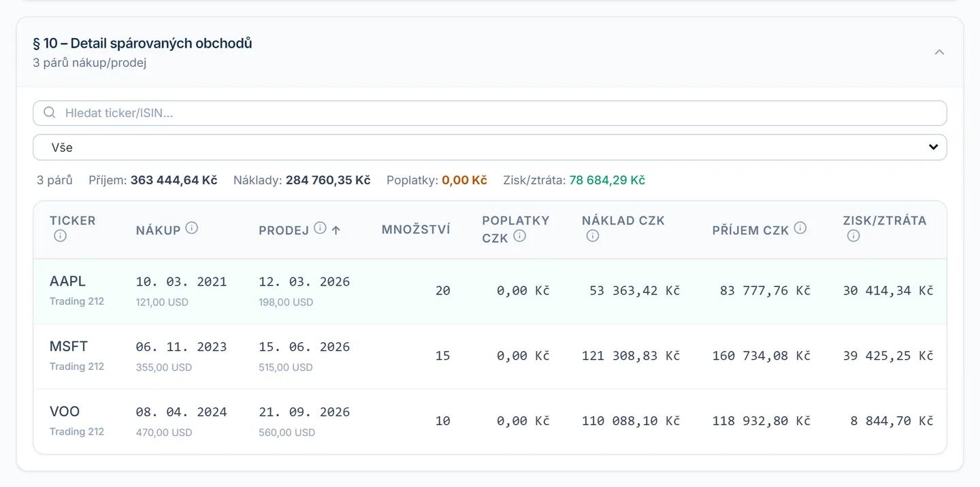
Task: Sort by the MNOŽSTVÍ column header
Action: click(x=416, y=230)
